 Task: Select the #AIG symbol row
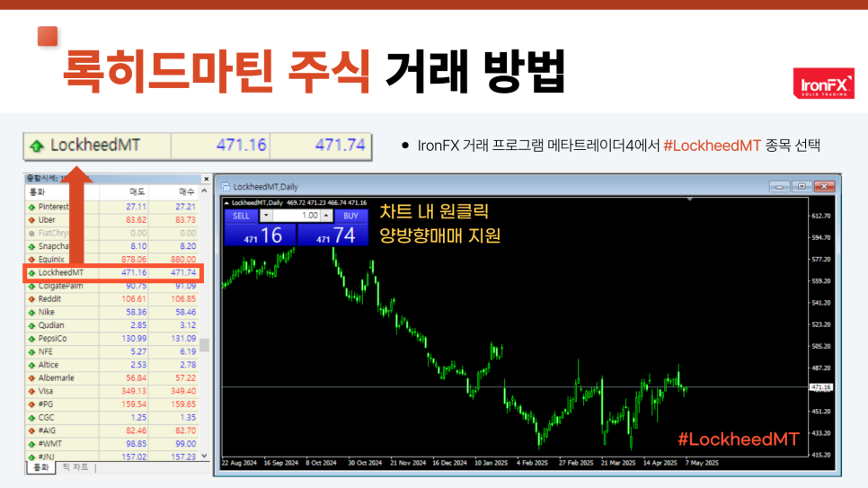tap(111, 430)
